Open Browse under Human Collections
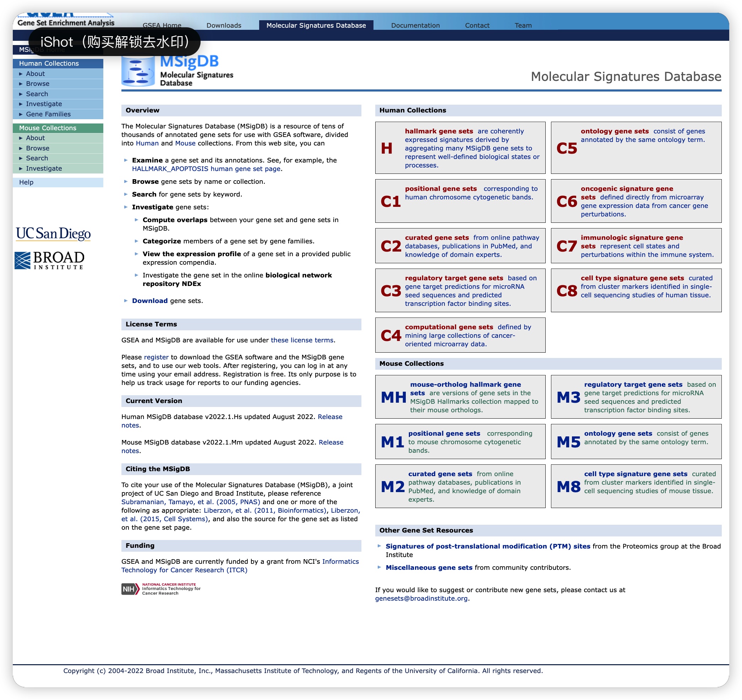This screenshot has height=700, width=742. pyautogui.click(x=58, y=84)
